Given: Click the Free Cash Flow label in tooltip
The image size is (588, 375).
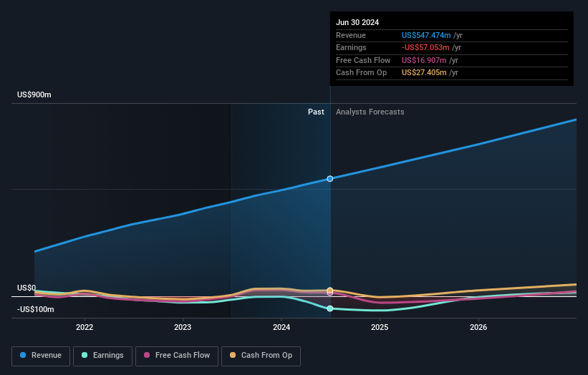Looking at the screenshot, I should coord(363,60).
